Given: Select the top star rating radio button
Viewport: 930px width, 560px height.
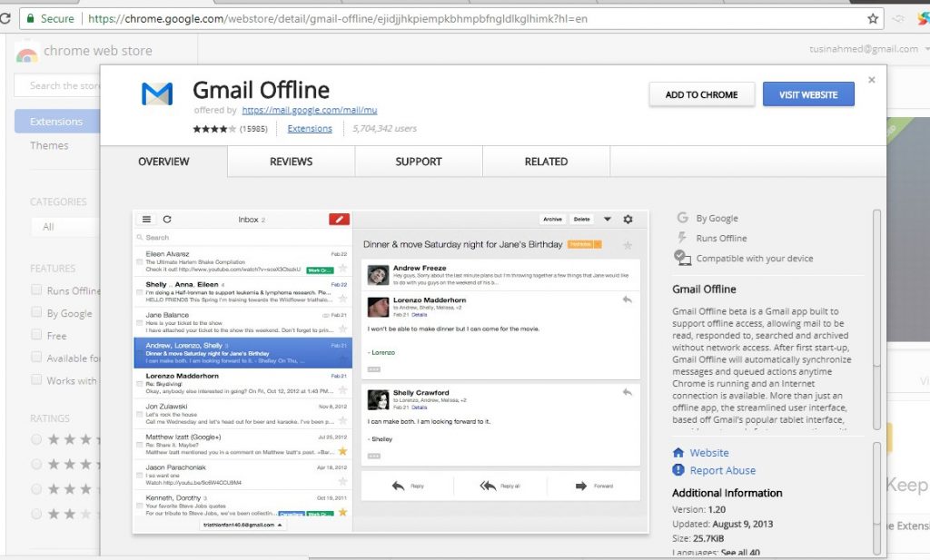Looking at the screenshot, I should pyautogui.click(x=36, y=439).
